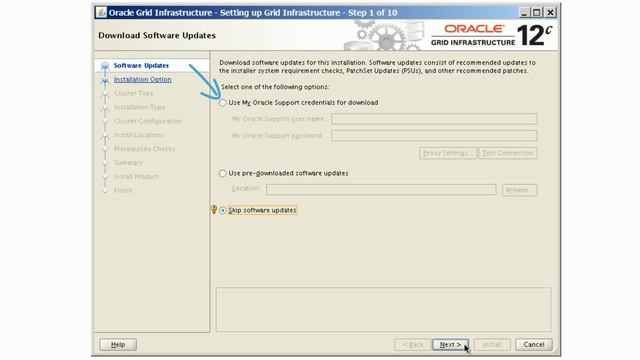640x360 pixels.
Task: Click Prerequisite Checks step in sidebar
Action: [x=144, y=149]
